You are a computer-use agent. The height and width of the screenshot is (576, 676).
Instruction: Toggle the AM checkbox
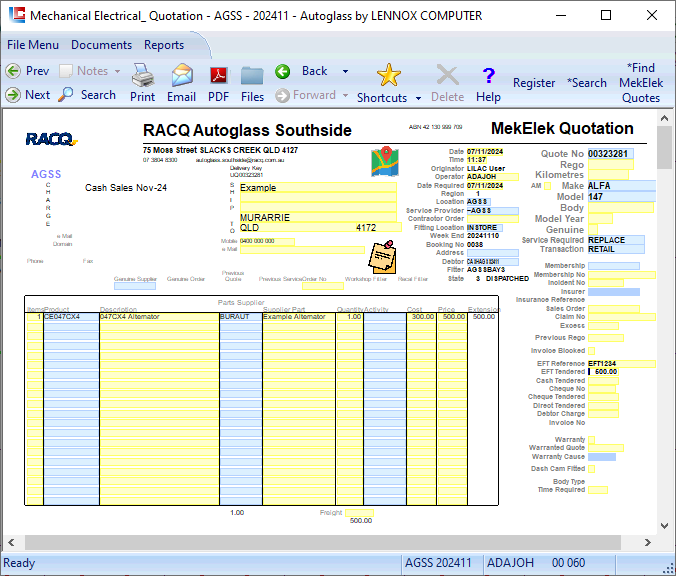(548, 186)
